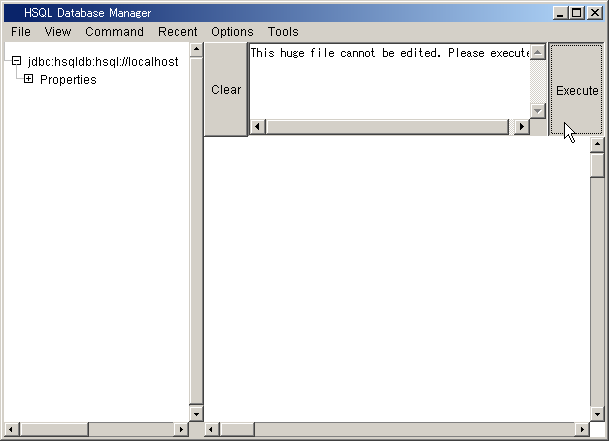Close the HSQL Database Manager window
The width and height of the screenshot is (609, 441).
[x=595, y=13]
